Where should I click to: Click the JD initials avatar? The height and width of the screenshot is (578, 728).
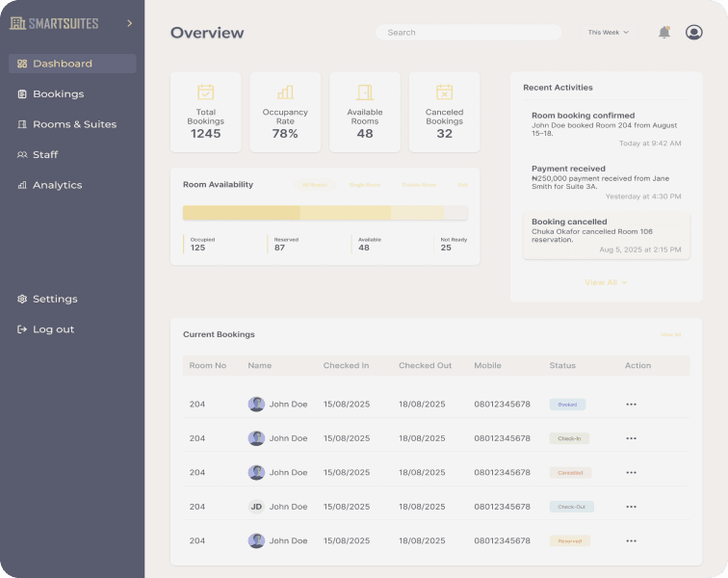pos(256,507)
